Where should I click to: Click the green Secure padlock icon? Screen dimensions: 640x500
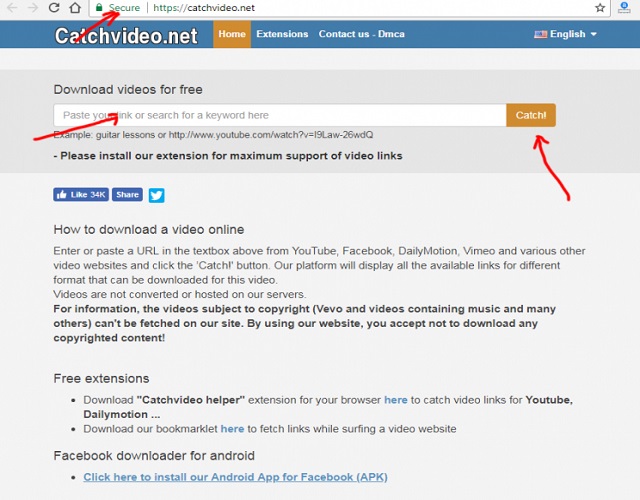(99, 8)
